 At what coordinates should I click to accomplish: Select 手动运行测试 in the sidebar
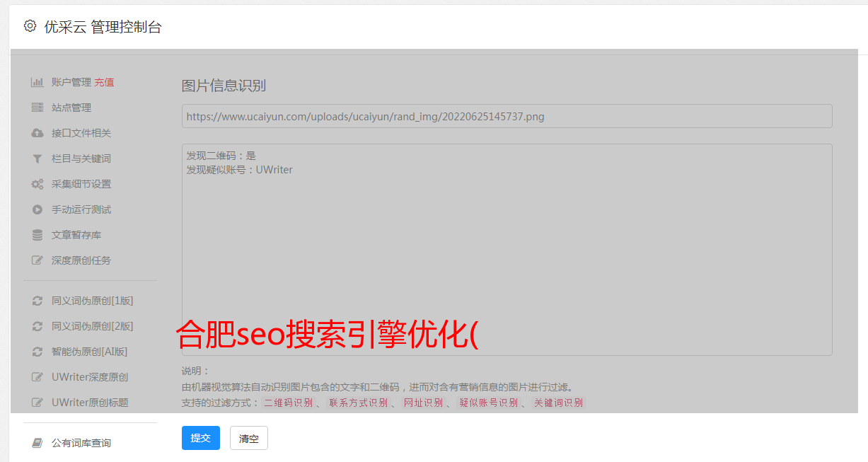[81, 209]
